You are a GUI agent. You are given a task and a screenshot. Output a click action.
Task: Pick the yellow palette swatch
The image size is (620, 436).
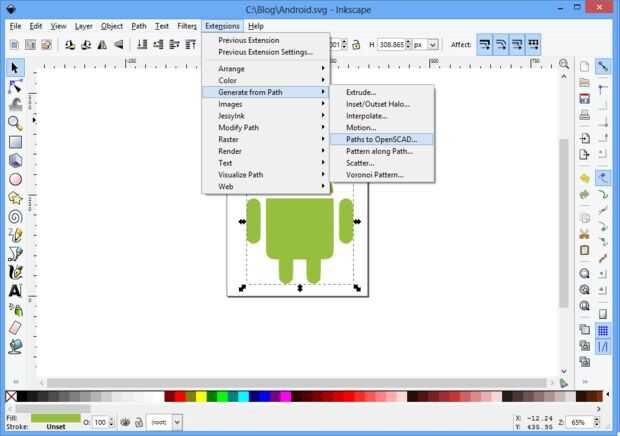[x=201, y=396]
